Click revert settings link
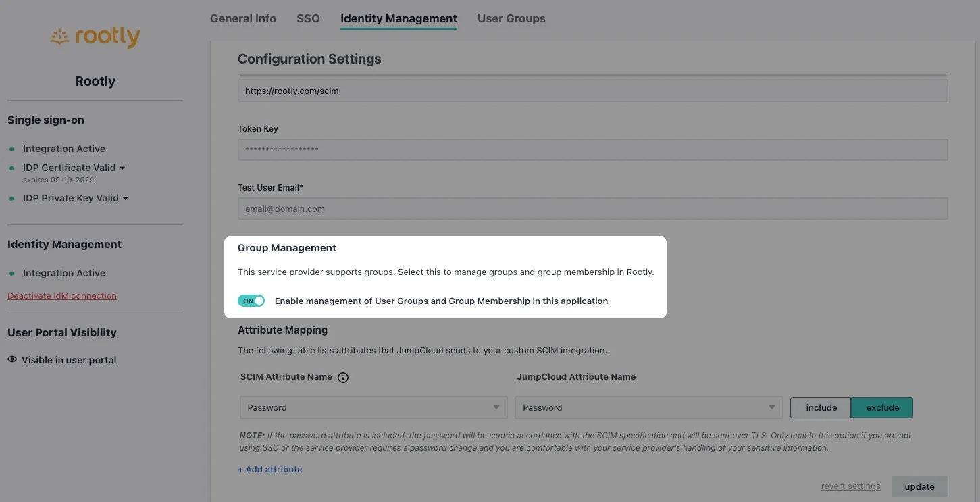The image size is (980, 502). pyautogui.click(x=850, y=486)
